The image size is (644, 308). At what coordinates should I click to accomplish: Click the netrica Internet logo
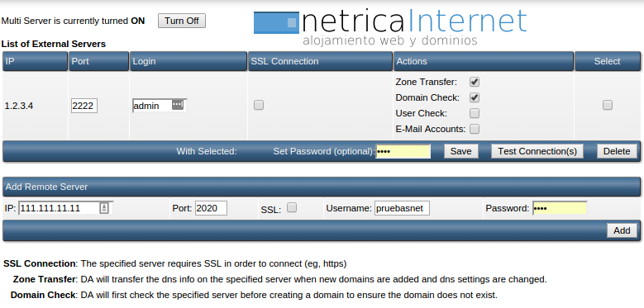390,26
